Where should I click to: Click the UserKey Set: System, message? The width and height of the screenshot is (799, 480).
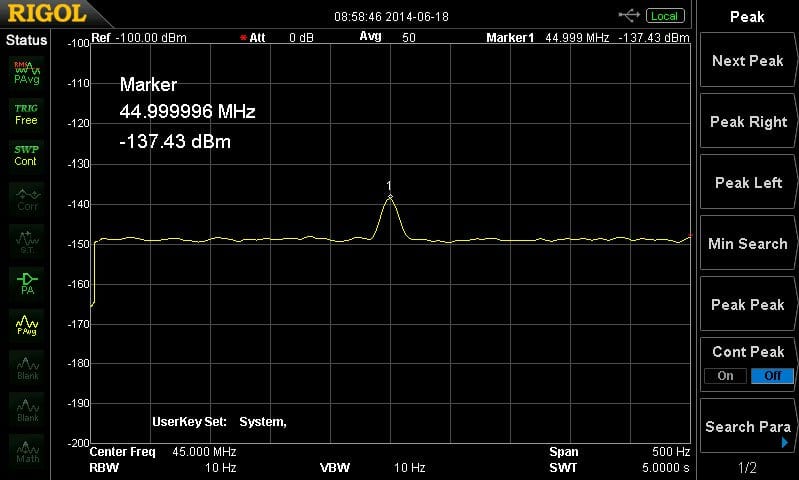click(219, 422)
